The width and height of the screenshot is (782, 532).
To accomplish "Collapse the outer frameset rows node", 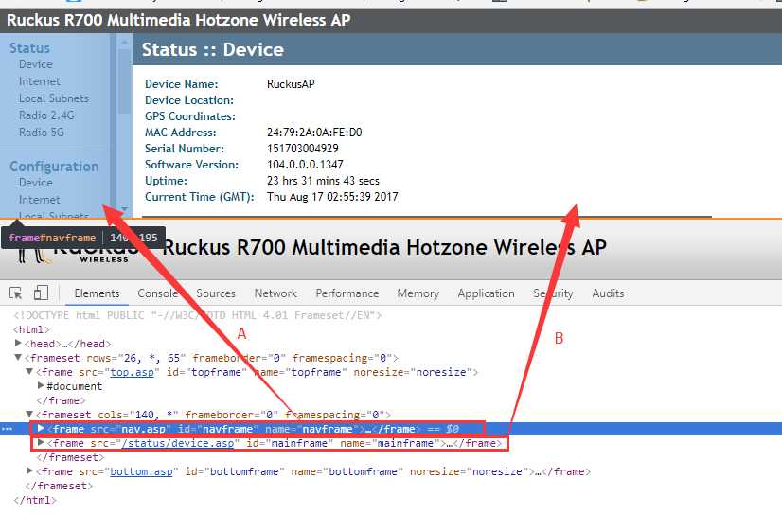I will tap(18, 358).
